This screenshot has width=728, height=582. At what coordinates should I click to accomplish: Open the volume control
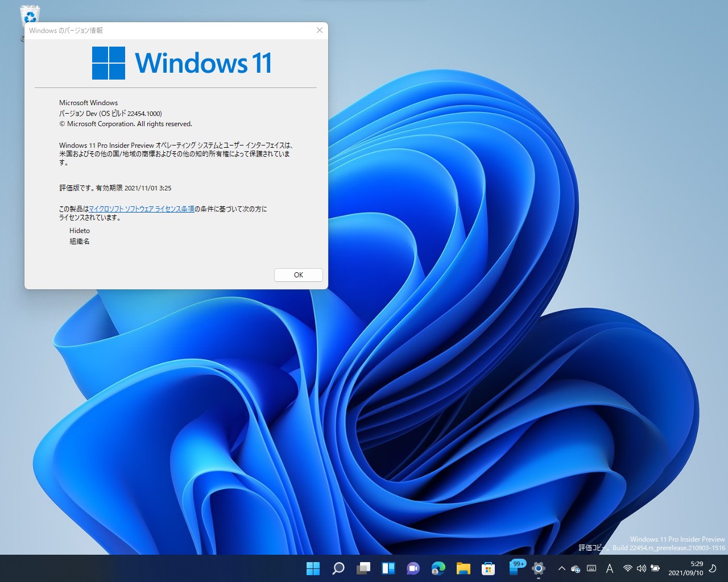click(641, 568)
